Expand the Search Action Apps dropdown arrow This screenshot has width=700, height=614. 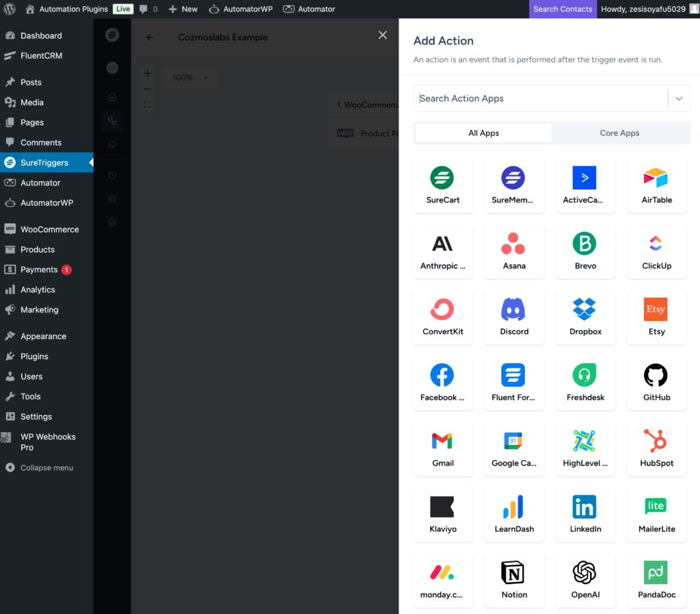pyautogui.click(x=679, y=98)
